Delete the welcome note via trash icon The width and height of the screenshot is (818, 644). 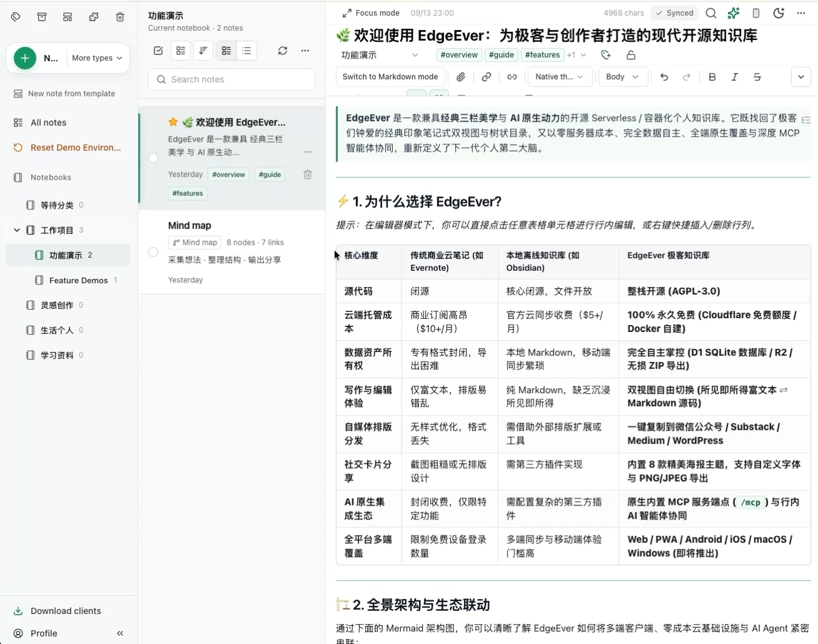[x=307, y=175]
